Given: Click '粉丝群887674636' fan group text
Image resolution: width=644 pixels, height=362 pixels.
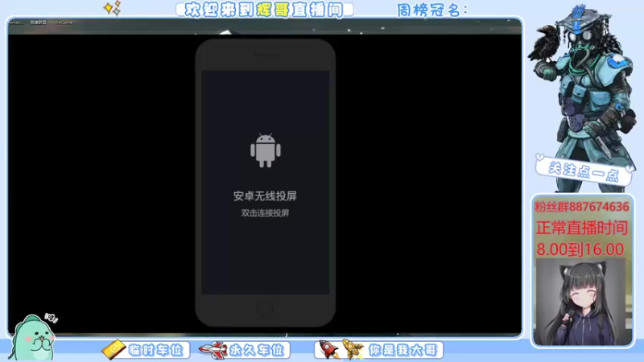Looking at the screenshot, I should pos(581,207).
